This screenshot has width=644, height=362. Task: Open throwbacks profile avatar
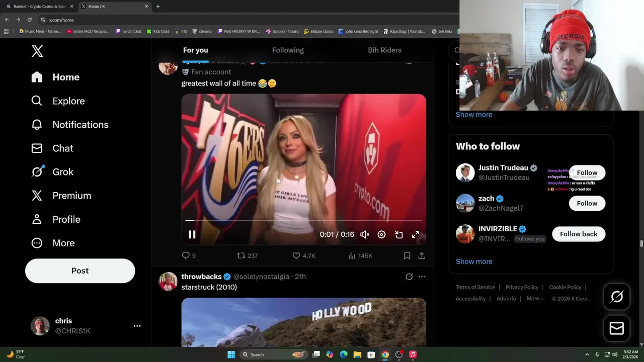[x=168, y=282]
